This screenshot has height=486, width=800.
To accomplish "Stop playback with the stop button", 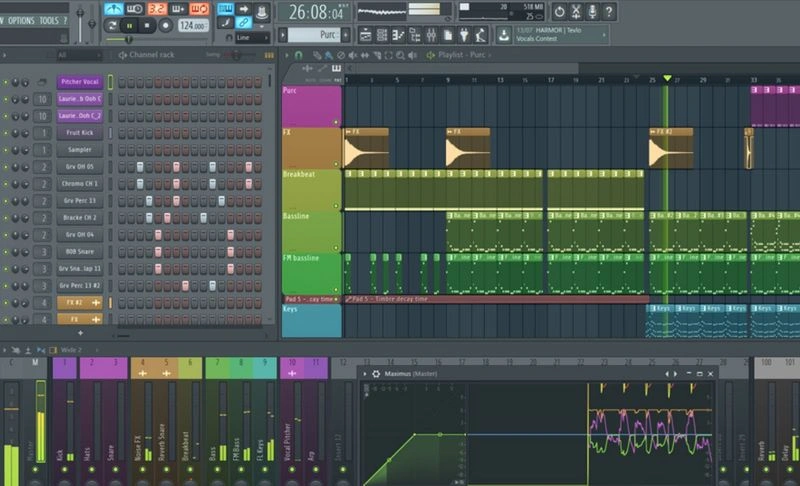I will tap(147, 25).
